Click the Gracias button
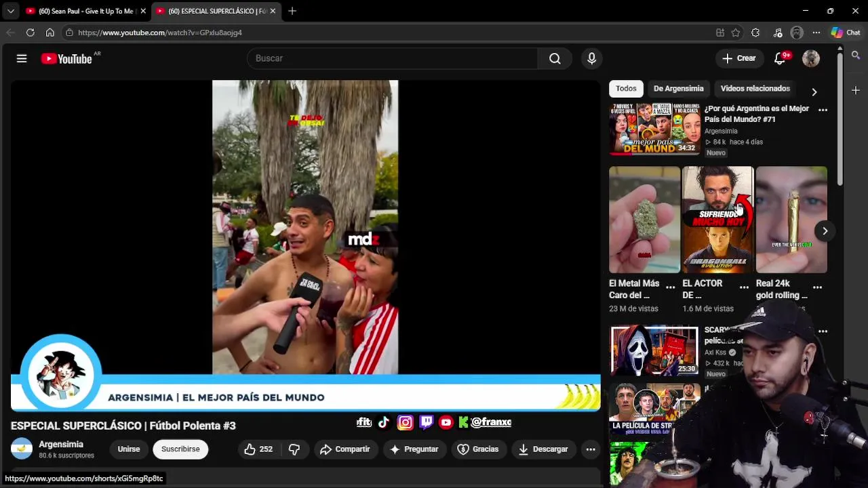Image resolution: width=868 pixels, height=488 pixels. point(478,449)
